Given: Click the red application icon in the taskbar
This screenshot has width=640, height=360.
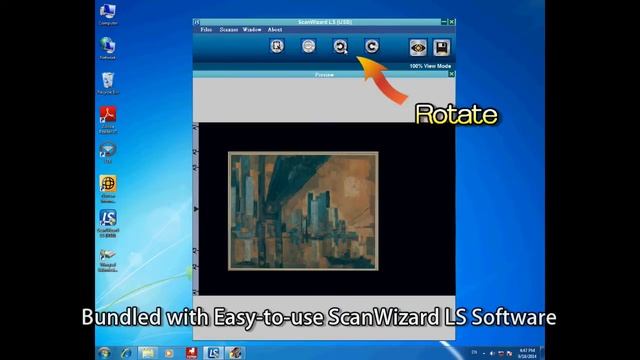Looking at the screenshot, I should [x=191, y=353].
